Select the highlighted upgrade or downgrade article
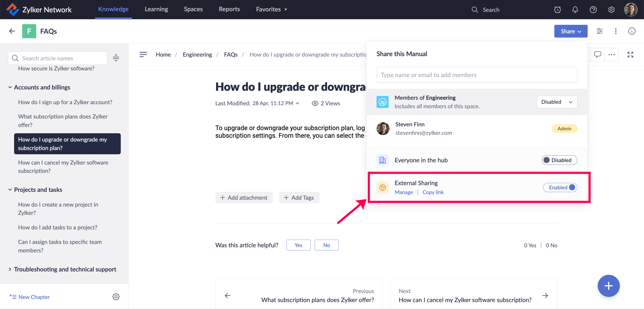Screen dimensions: 644x309 67,144
